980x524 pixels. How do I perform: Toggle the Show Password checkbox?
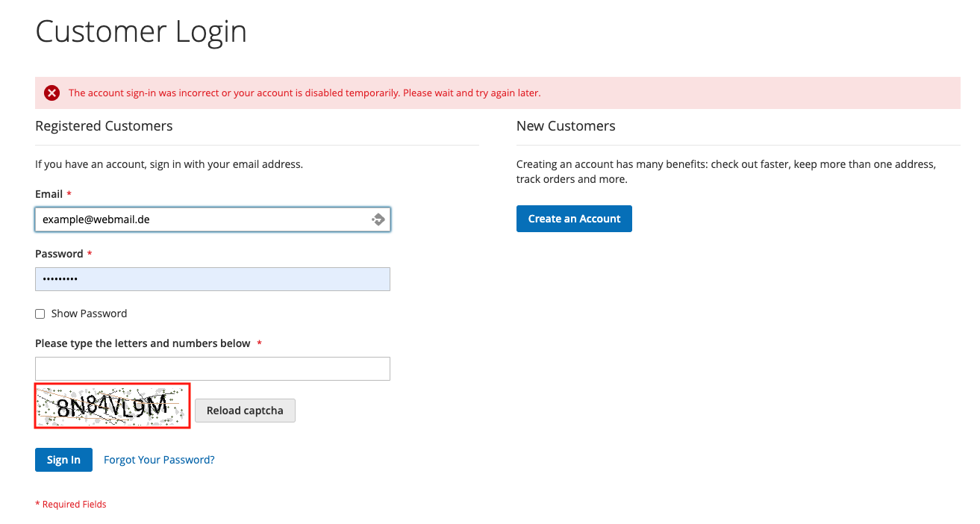pos(40,314)
